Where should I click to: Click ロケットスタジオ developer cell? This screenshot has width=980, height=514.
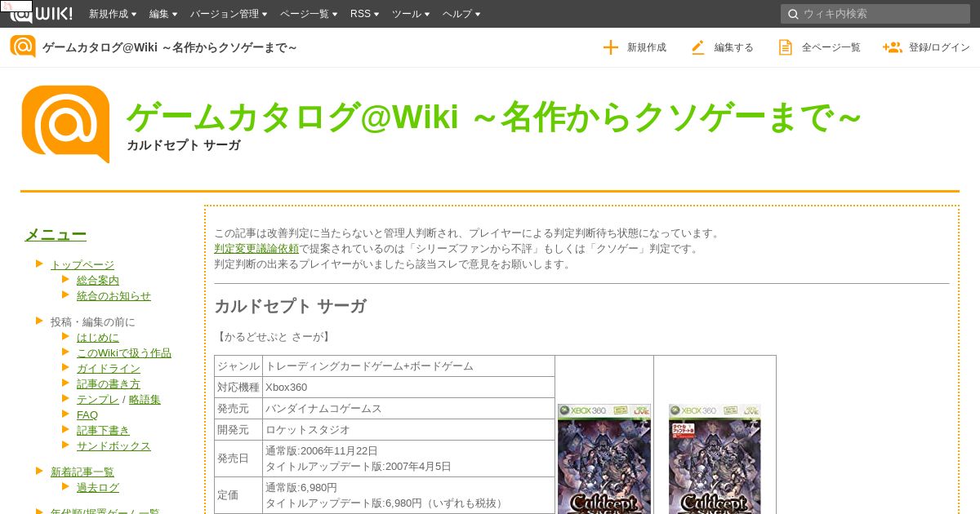click(408, 429)
